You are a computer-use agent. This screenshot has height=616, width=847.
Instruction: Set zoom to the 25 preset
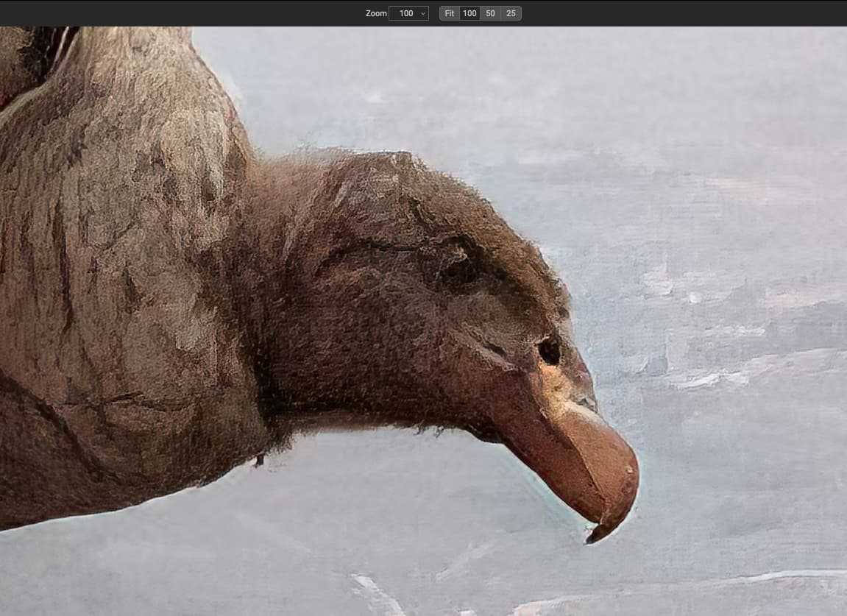tap(511, 13)
